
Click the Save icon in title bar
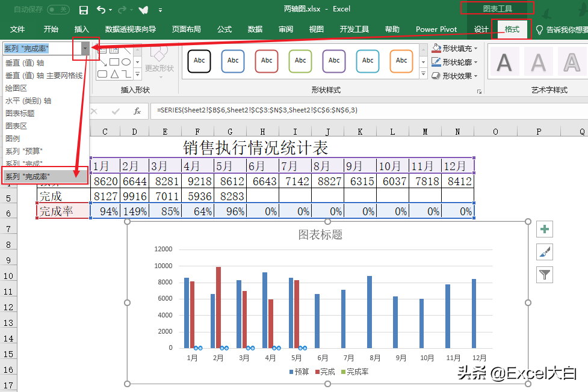point(84,10)
